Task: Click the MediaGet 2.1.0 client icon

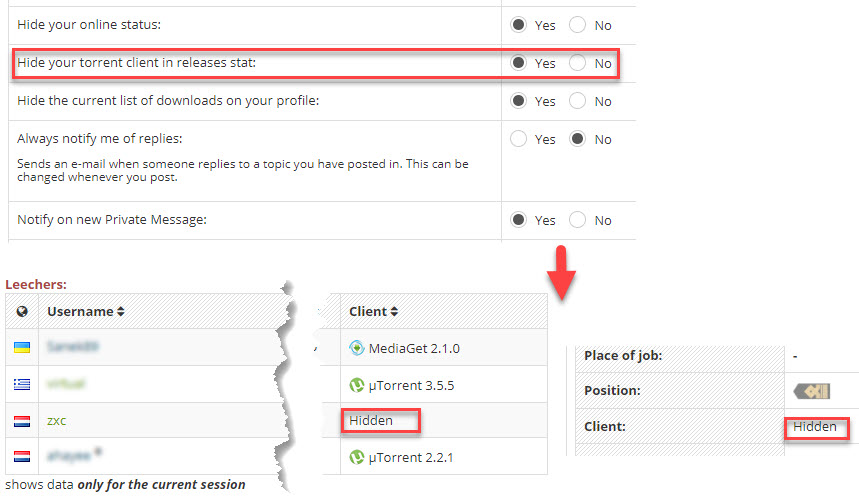Action: click(356, 348)
